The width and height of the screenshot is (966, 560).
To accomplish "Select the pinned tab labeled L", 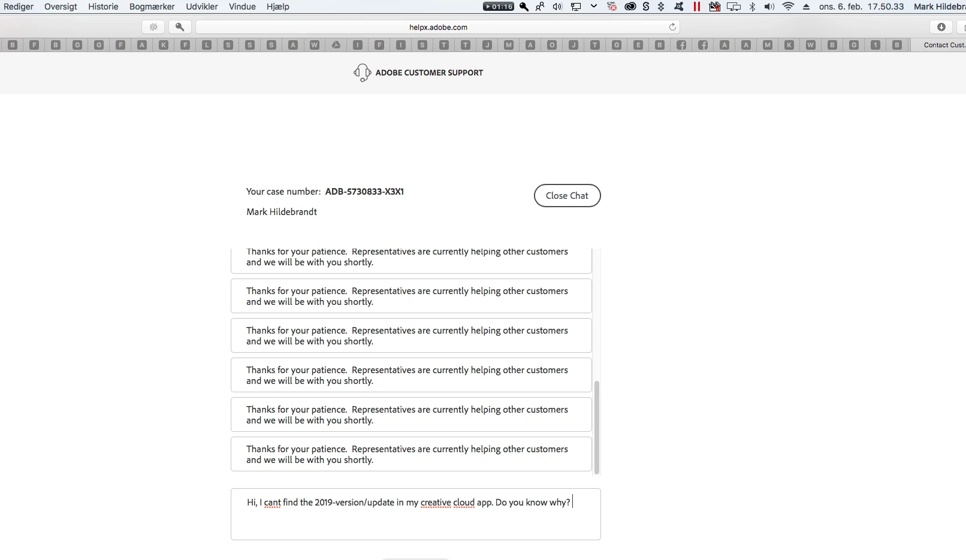I will [207, 45].
